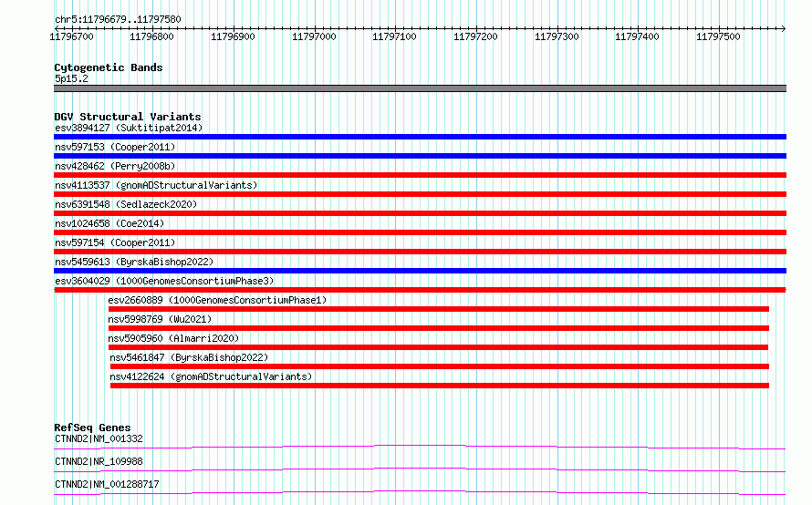This screenshot has width=812, height=505.
Task: Select the red bar for nsv4113537
Action: point(420,194)
